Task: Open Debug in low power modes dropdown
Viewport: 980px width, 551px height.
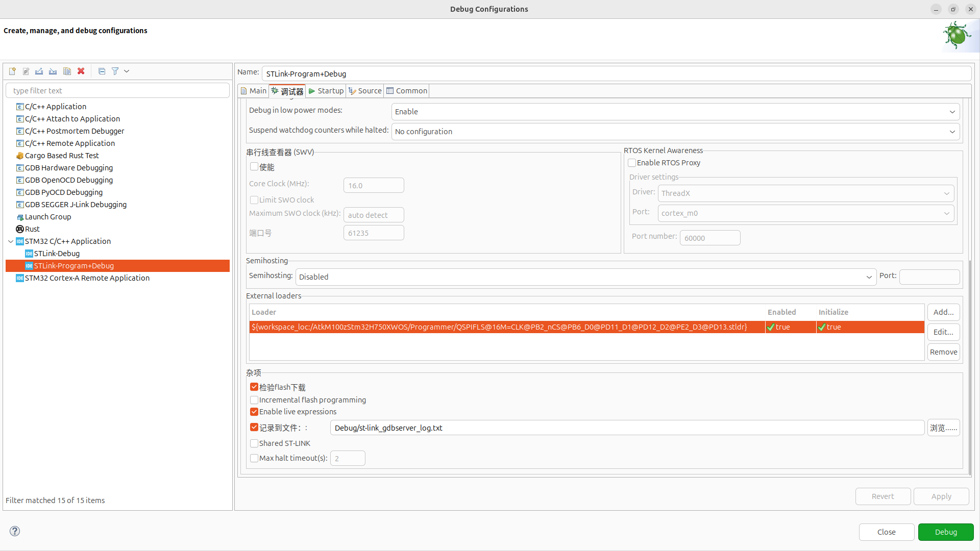Action: click(675, 112)
